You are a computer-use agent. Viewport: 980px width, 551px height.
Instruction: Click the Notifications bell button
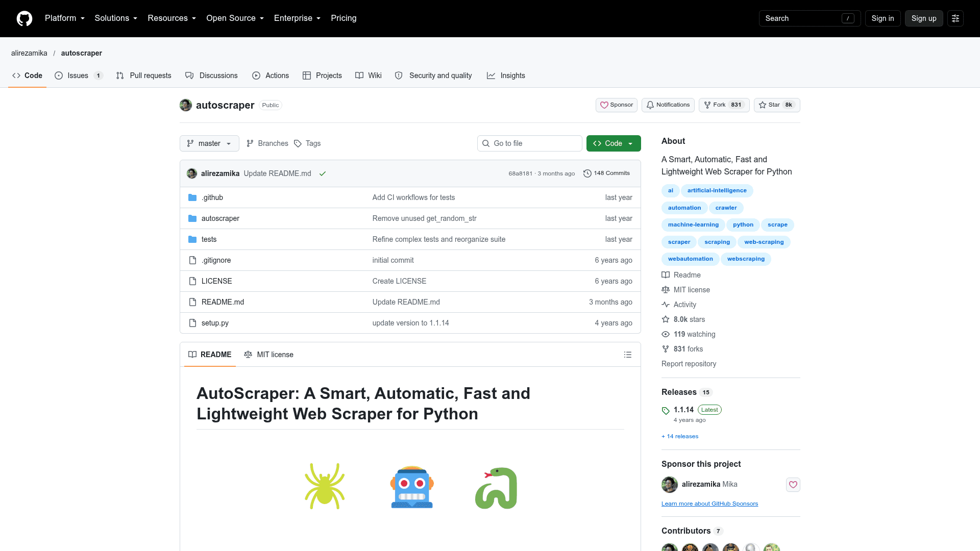(668, 105)
